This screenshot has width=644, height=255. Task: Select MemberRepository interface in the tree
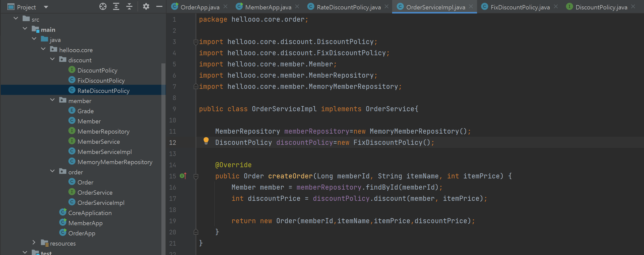[103, 131]
